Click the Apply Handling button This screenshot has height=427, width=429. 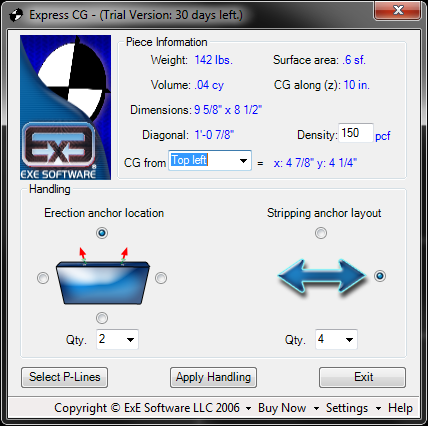(213, 377)
